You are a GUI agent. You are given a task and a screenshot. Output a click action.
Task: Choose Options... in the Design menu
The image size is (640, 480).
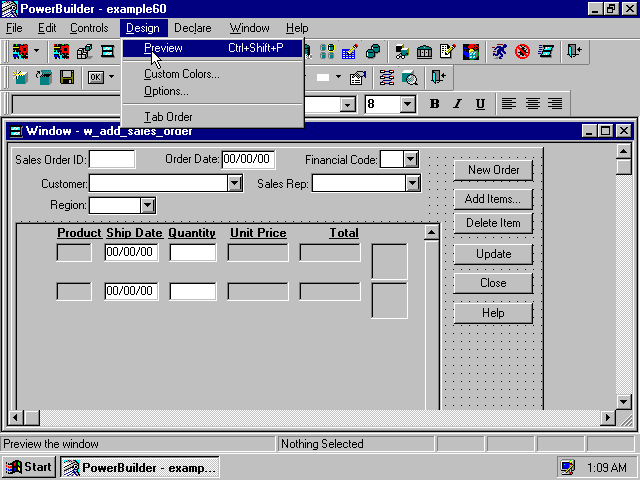click(x=212, y=91)
